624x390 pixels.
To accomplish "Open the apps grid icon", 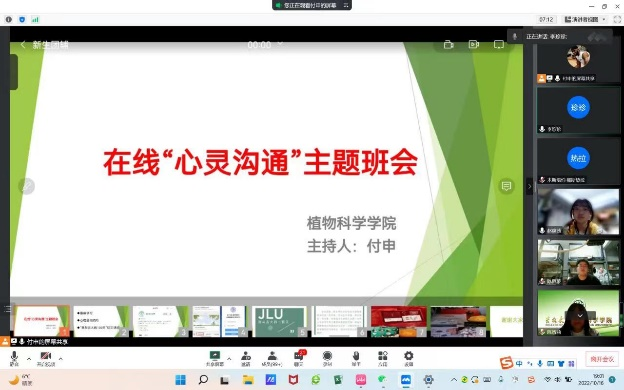I will point(382,358).
